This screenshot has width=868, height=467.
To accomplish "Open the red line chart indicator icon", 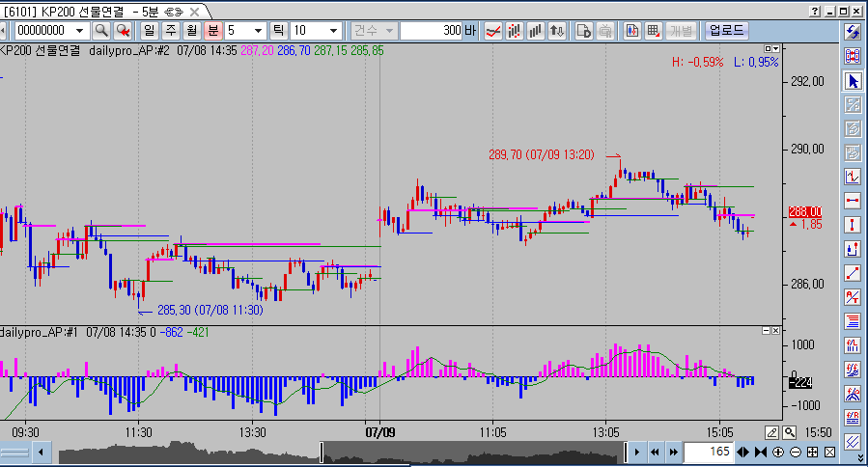I will [492, 31].
